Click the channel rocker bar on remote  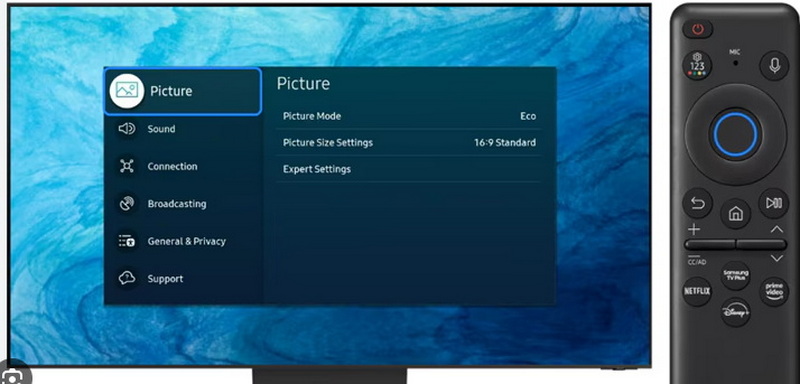tap(762, 244)
